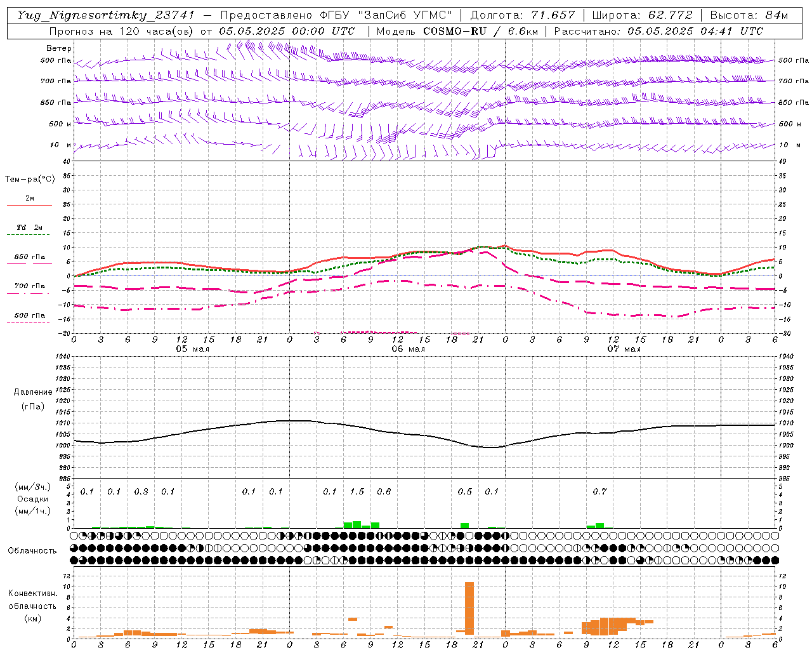Image resolution: width=812 pixels, height=650 pixels.
Task: Click the '850 гПа' temperature legend entry
Action: 30,257
